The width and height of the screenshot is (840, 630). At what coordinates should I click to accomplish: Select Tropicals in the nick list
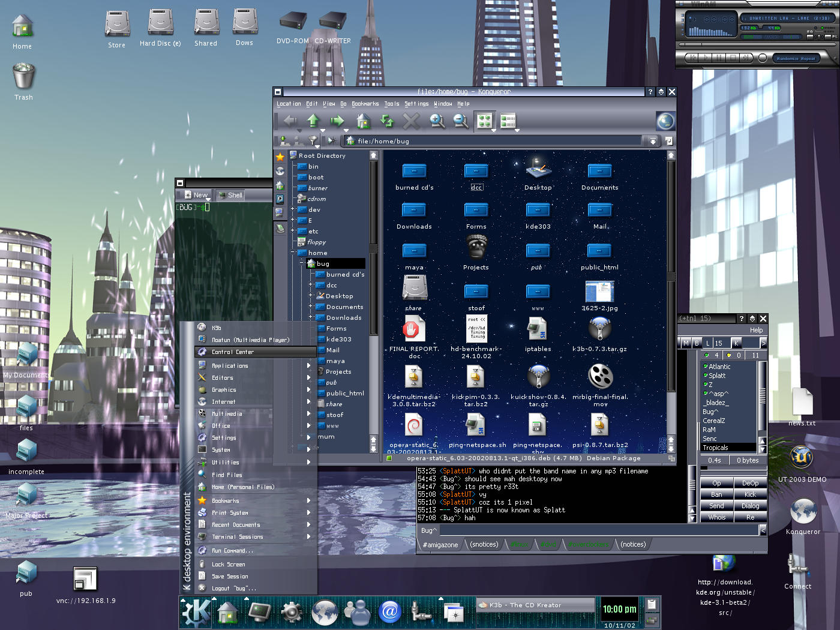728,448
